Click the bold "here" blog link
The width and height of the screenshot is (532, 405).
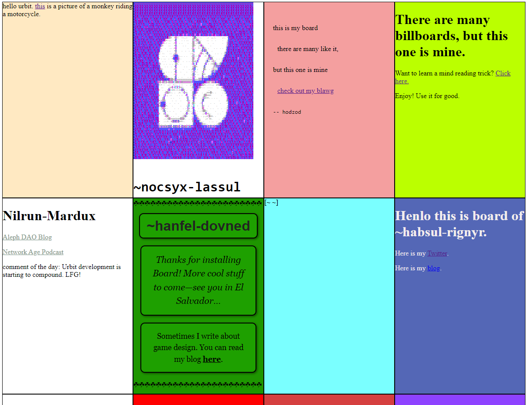212,359
